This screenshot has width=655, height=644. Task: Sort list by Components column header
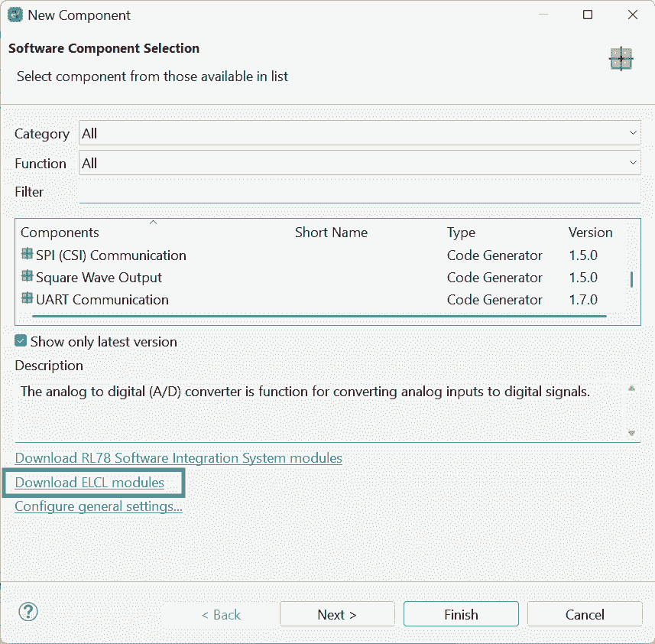tap(60, 233)
